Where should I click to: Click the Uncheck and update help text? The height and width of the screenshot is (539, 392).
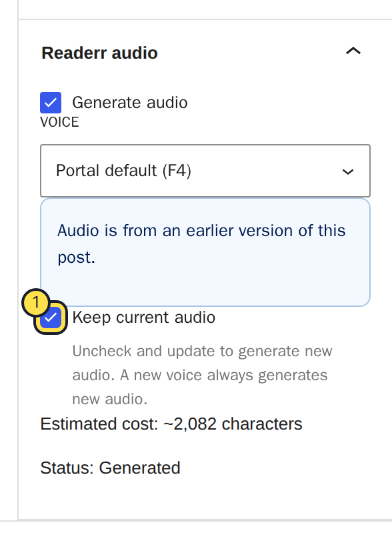pyautogui.click(x=202, y=375)
